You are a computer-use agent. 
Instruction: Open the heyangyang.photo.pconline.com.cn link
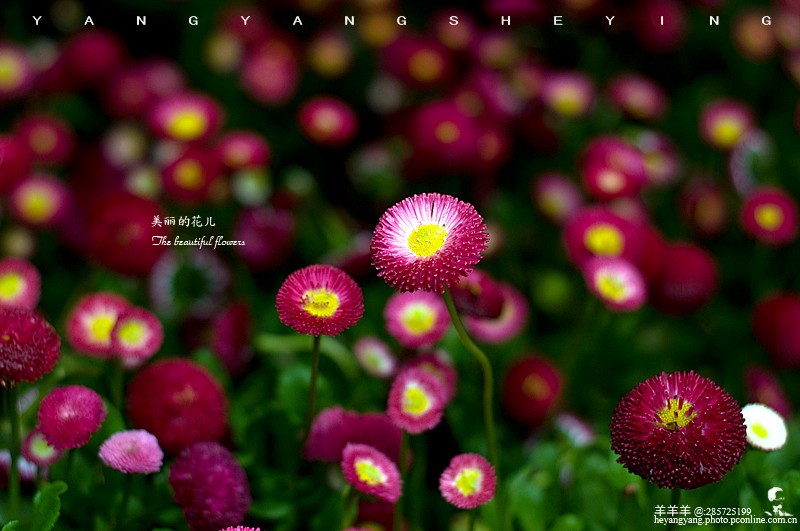point(725,521)
